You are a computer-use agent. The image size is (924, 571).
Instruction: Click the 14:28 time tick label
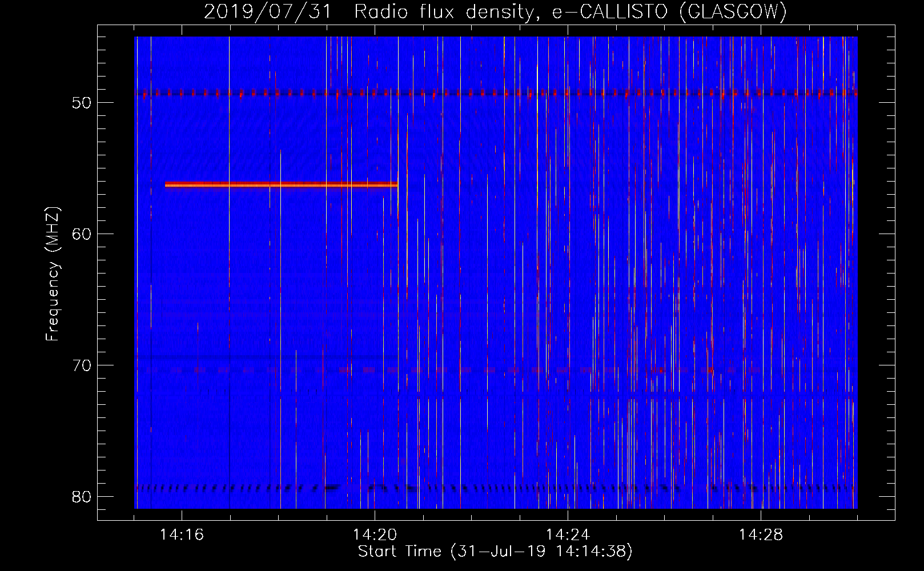tap(761, 535)
